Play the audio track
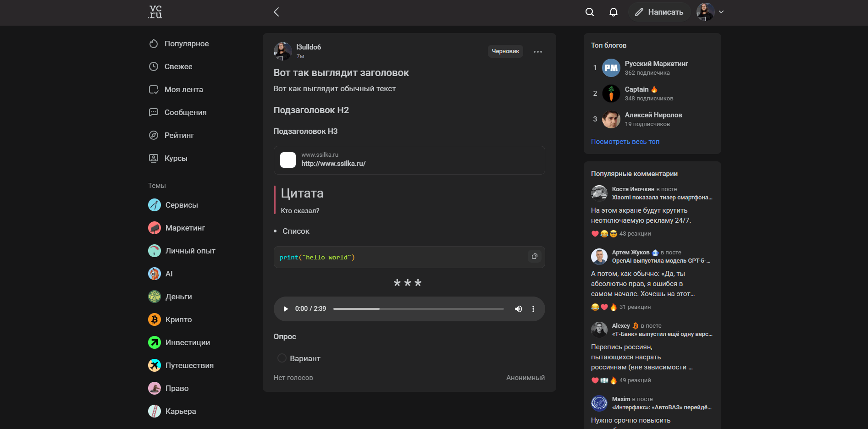 286,309
